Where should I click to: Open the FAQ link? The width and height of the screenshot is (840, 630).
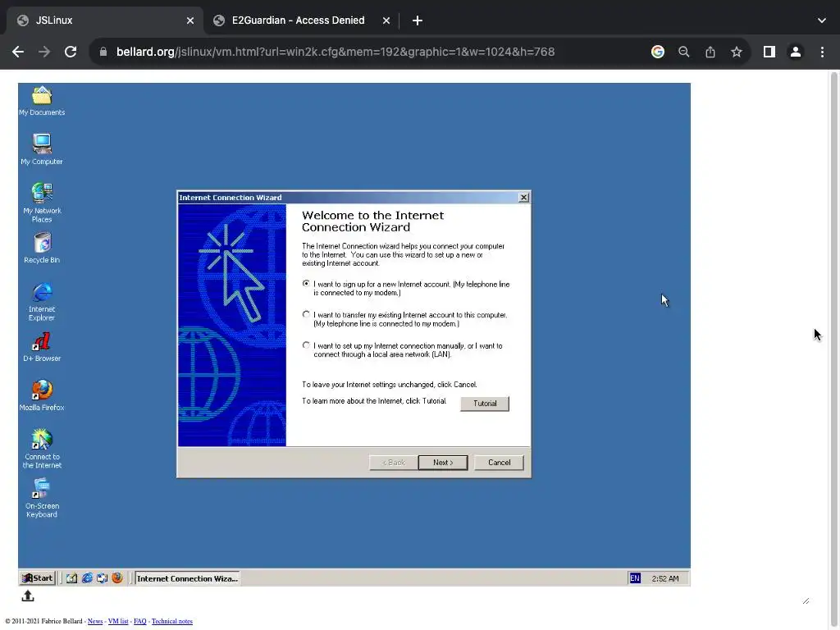139,622
